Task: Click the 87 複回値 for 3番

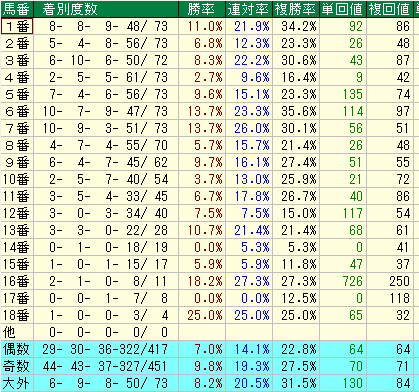Action: tap(403, 60)
